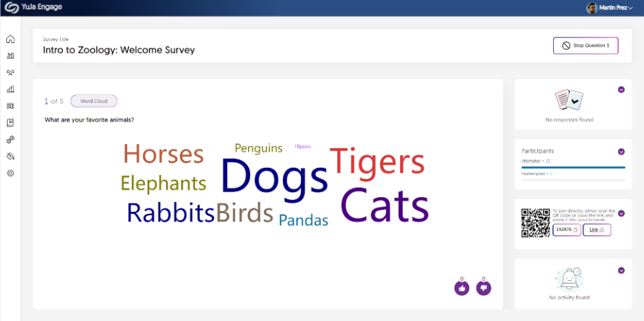Image resolution: width=644 pixels, height=321 pixels.
Task: Click the thumbs up reaction button
Action: pyautogui.click(x=461, y=288)
